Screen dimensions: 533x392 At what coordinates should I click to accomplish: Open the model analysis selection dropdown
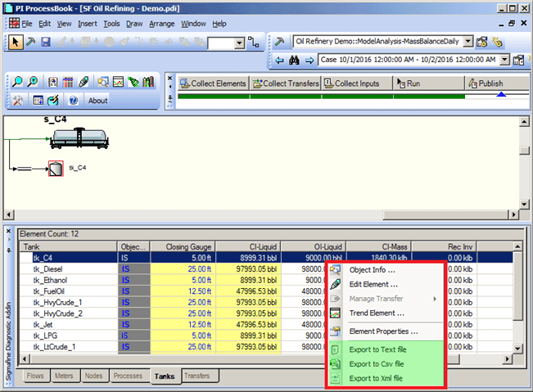click(x=468, y=42)
